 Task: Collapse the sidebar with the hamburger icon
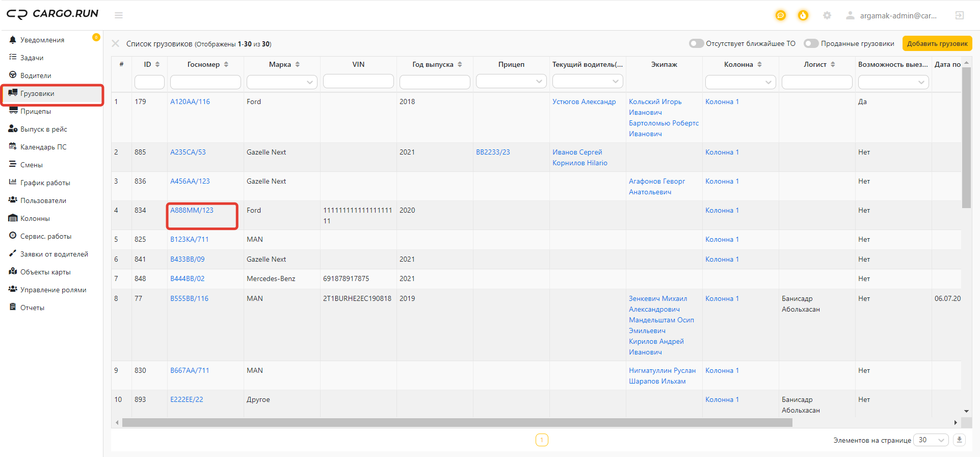[119, 15]
